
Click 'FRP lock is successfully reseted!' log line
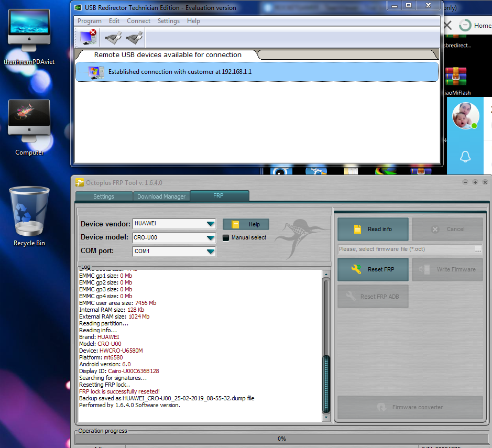[x=119, y=391]
